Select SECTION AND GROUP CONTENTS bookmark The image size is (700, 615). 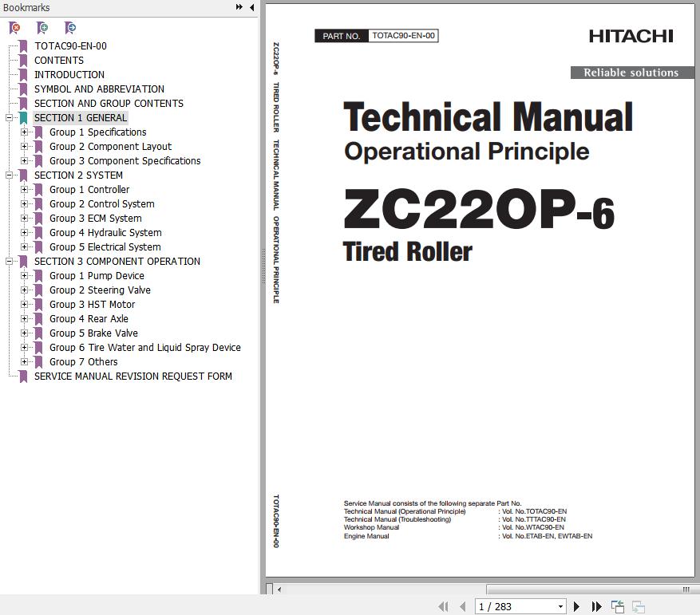point(109,103)
